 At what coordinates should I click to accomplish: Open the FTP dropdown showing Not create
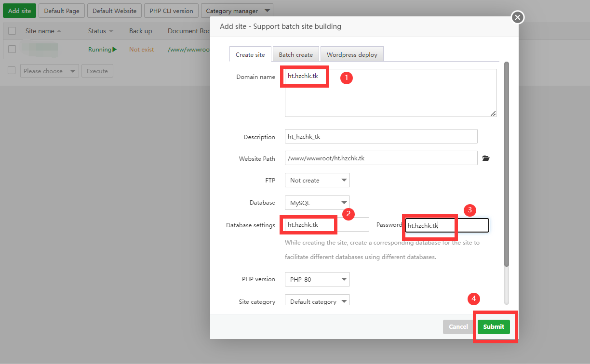(317, 180)
